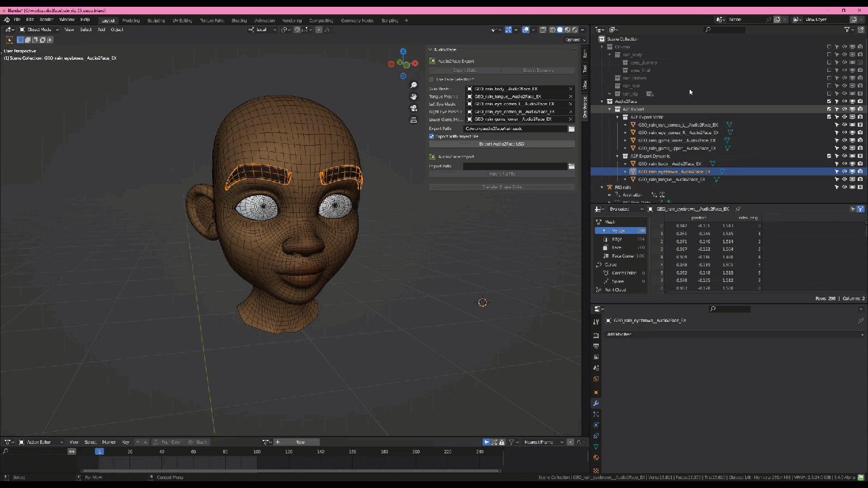Toggle Audio2Face collection exclude checkbox
The image size is (868, 488).
[829, 101]
